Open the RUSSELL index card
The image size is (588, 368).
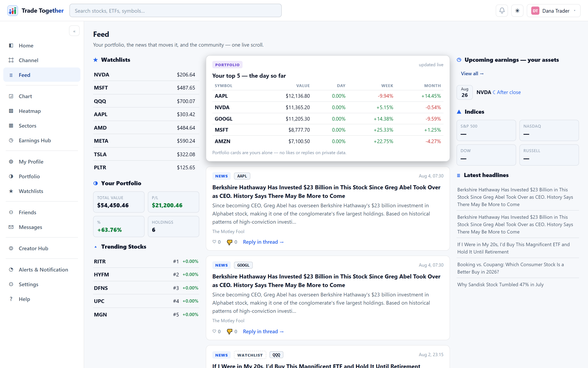(549, 155)
